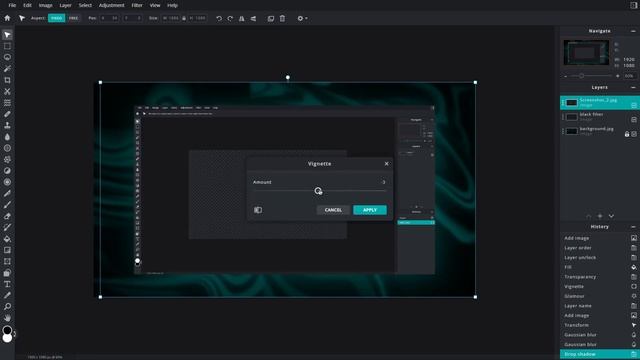Toggle rightmost icon on background.jpg layer
This screenshot has height=360, width=640.
click(x=634, y=134)
